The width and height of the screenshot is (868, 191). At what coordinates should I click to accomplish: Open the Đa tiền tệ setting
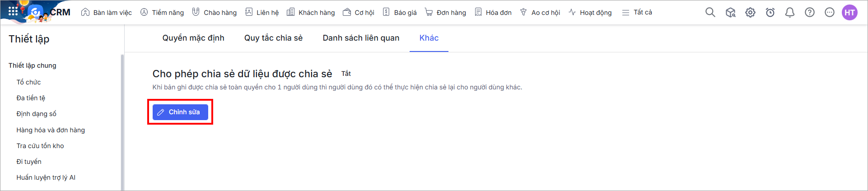click(x=31, y=98)
